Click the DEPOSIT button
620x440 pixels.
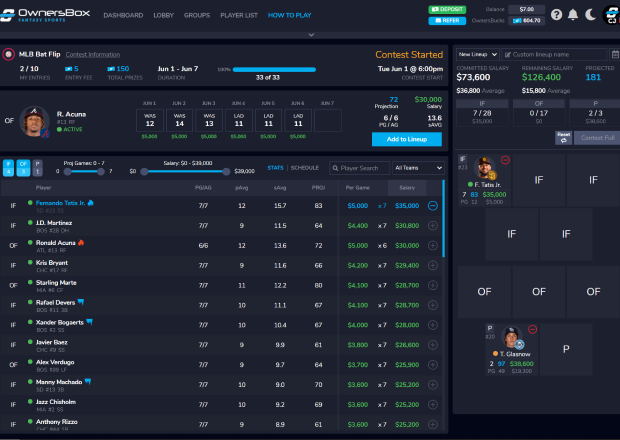[x=447, y=9]
